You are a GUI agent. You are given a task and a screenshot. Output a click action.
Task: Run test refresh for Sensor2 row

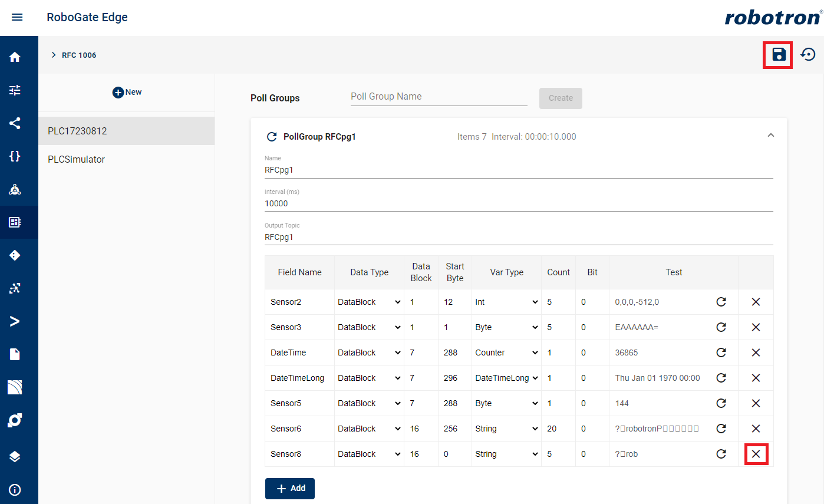click(721, 302)
